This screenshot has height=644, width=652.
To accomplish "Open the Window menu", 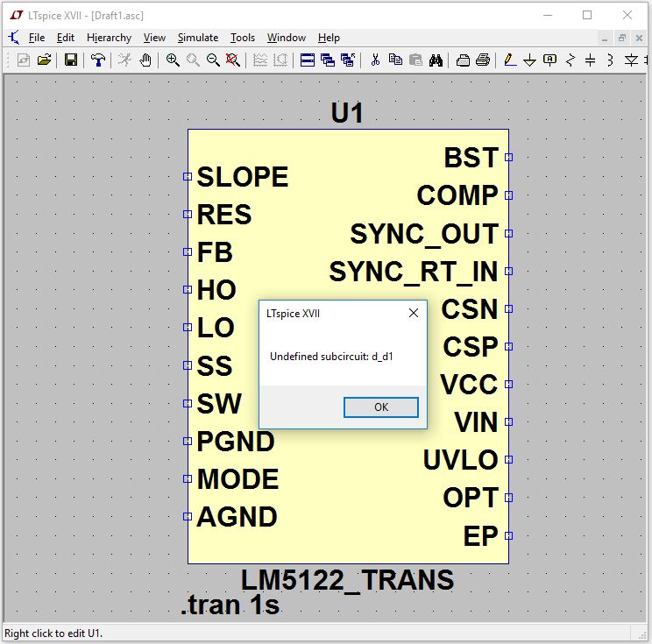I will (286, 38).
